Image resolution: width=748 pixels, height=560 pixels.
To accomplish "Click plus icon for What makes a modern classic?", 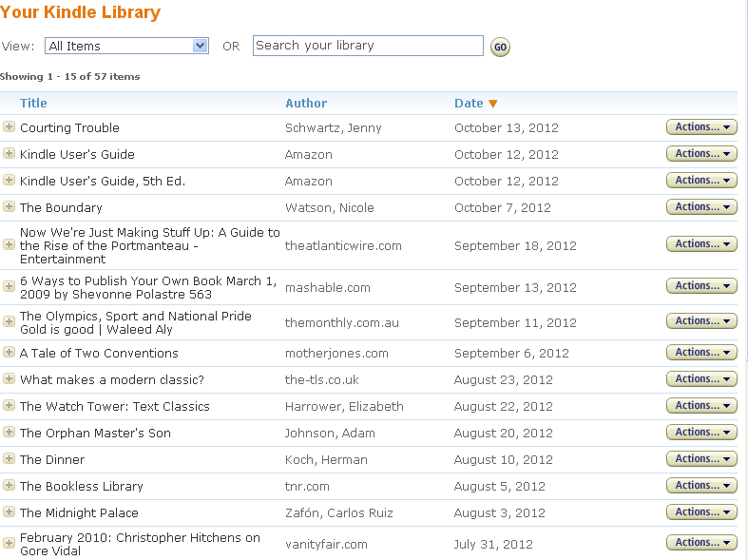I will (x=9, y=379).
